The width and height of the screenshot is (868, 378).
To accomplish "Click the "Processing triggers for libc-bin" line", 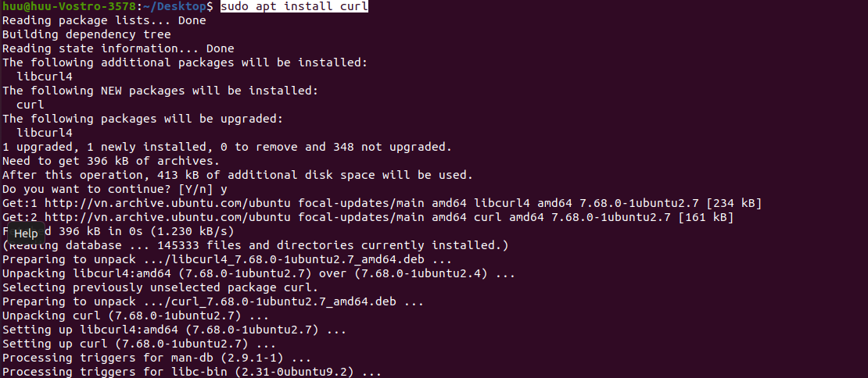I will click(192, 372).
